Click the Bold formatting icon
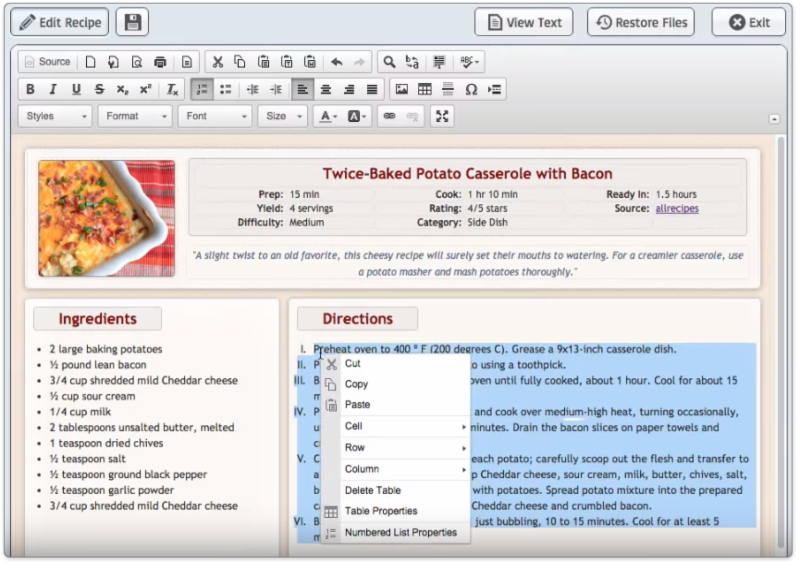Screen dimensions: 800x565 pos(30,90)
